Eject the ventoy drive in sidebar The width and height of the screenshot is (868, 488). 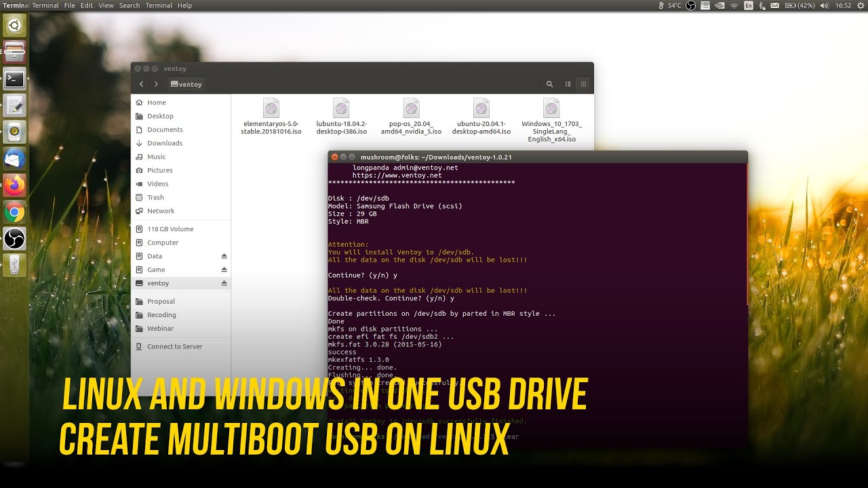224,283
